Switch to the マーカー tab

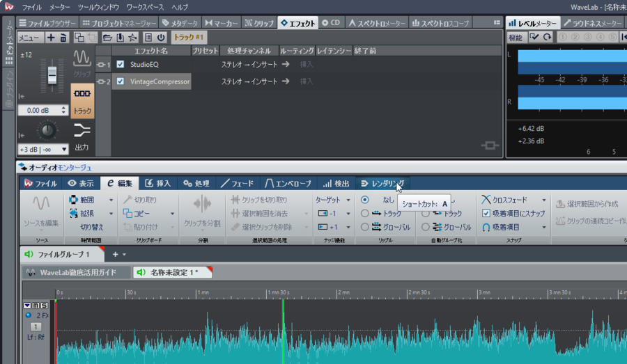(222, 23)
